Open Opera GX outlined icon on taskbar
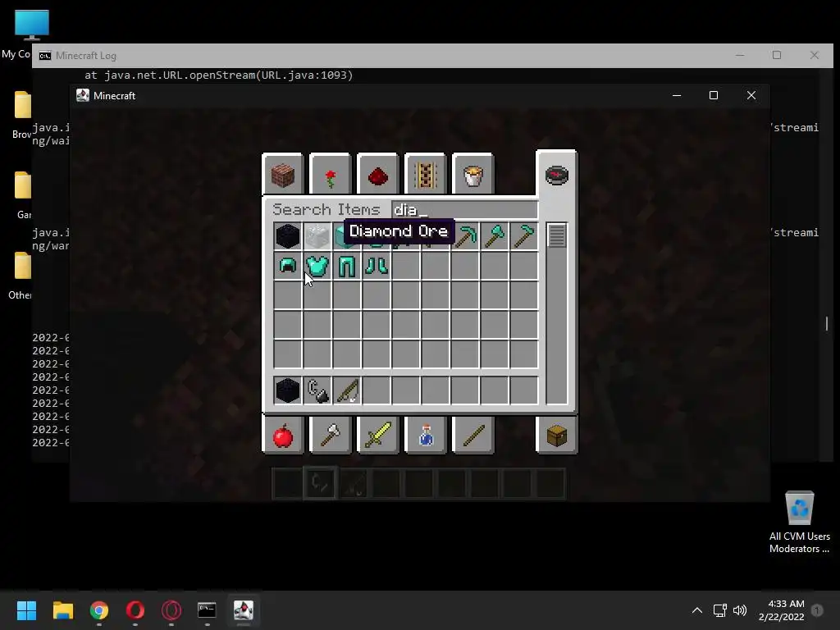840x630 pixels. [171, 610]
